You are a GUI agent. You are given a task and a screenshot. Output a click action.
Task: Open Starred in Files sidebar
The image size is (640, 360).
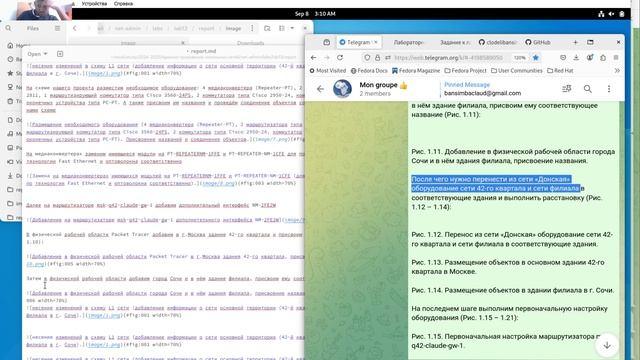point(11,73)
